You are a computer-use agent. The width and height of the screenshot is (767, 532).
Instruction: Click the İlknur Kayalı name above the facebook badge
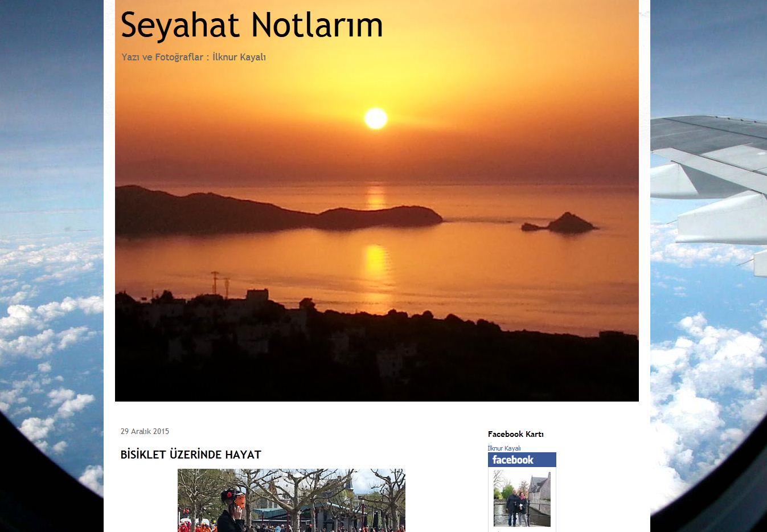[503, 448]
